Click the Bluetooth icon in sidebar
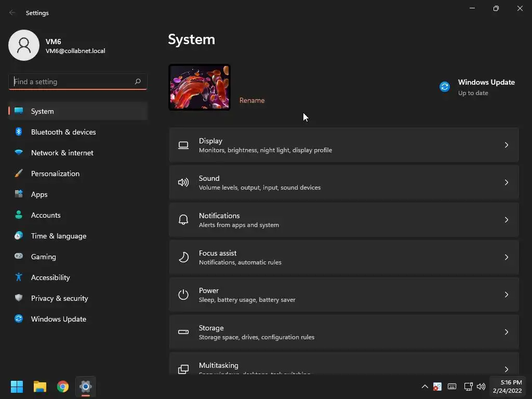The image size is (532, 399). 19,131
